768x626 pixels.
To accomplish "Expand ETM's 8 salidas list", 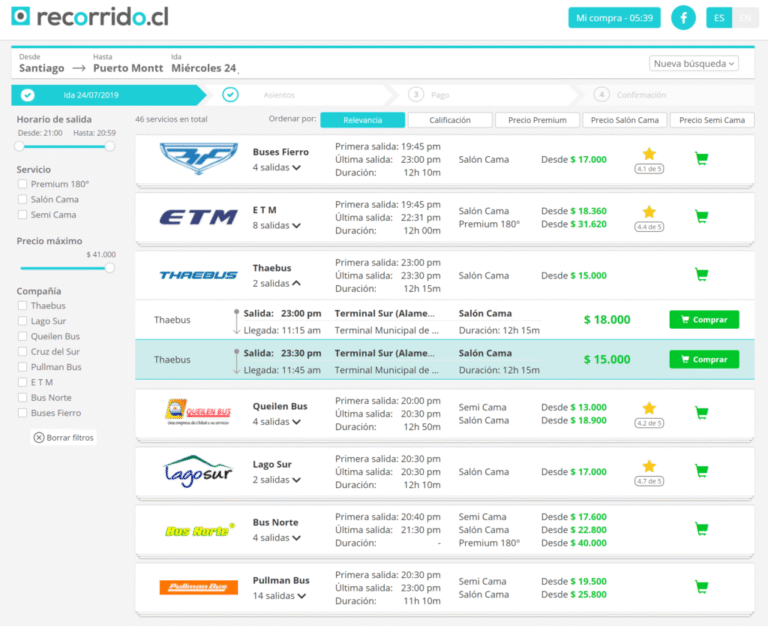I will (x=276, y=226).
